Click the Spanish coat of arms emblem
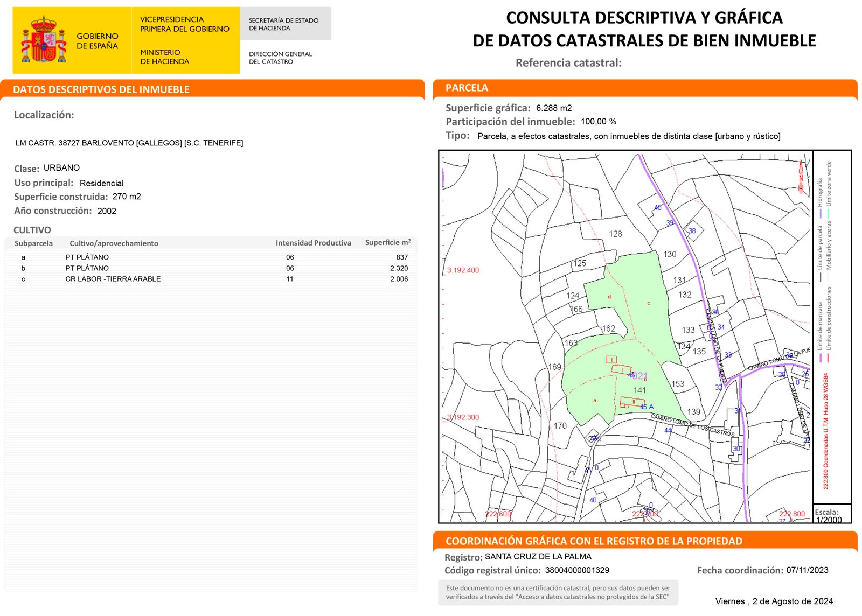Screen dimensions: 862x616 click(44, 39)
